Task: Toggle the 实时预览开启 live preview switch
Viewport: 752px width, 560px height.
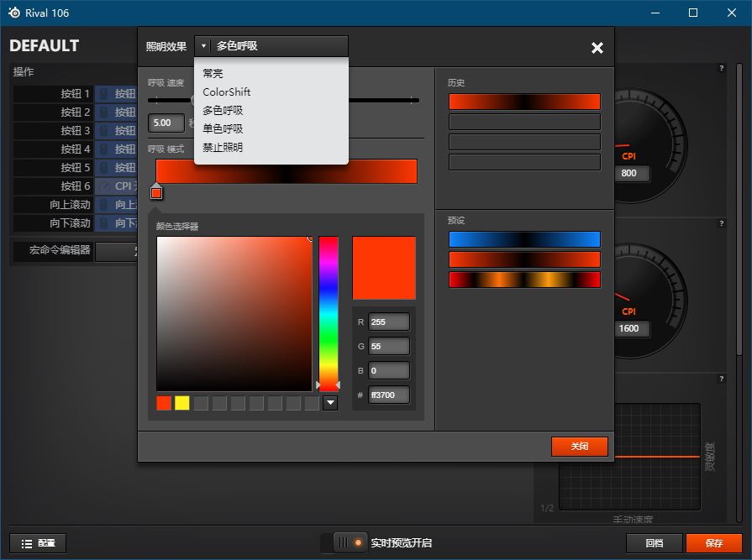Action: 350,543
